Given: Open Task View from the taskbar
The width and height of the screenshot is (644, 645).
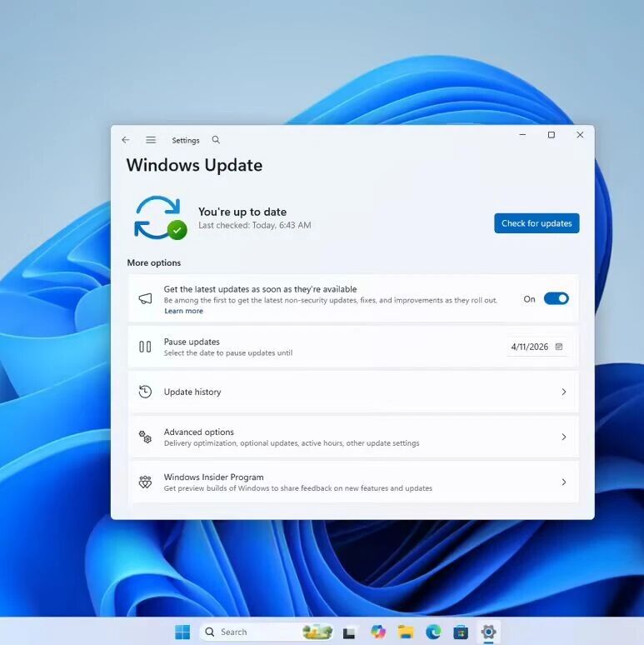Looking at the screenshot, I should (349, 632).
